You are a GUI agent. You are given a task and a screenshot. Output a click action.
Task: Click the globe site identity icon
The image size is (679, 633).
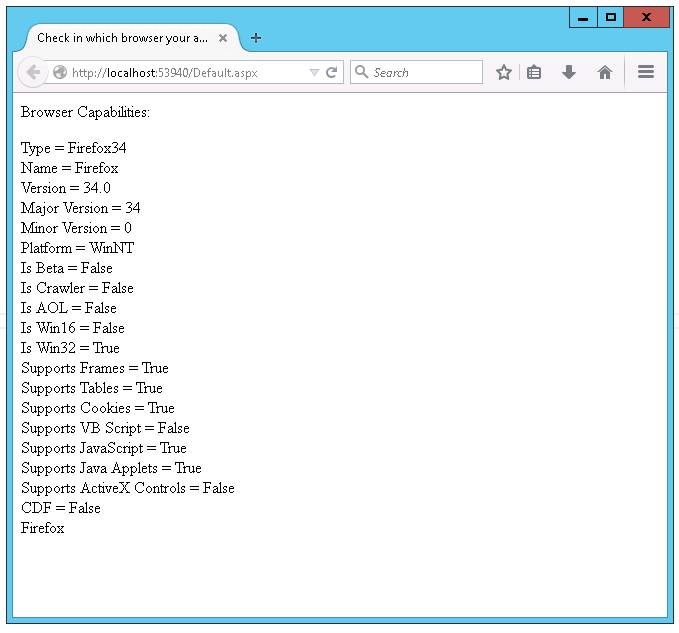point(60,72)
